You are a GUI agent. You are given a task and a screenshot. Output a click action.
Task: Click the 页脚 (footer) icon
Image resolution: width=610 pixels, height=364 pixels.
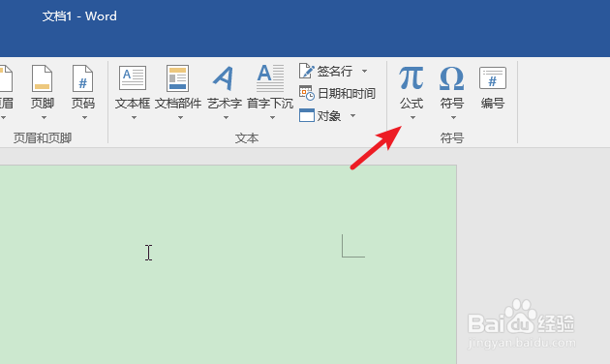point(42,78)
